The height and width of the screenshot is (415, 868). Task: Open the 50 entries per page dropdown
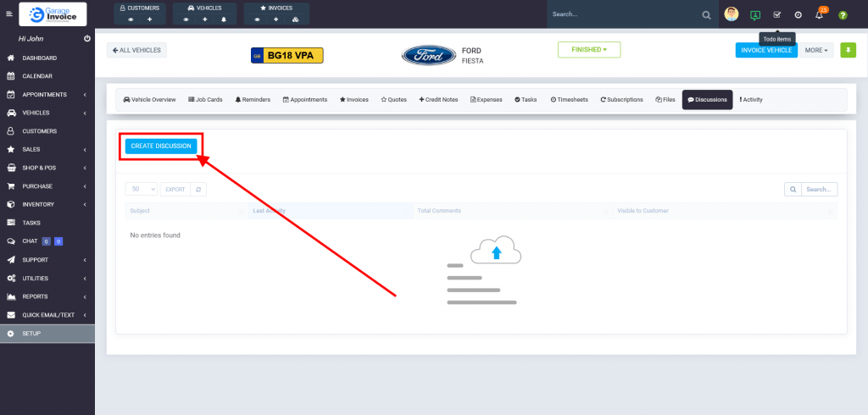(x=142, y=189)
